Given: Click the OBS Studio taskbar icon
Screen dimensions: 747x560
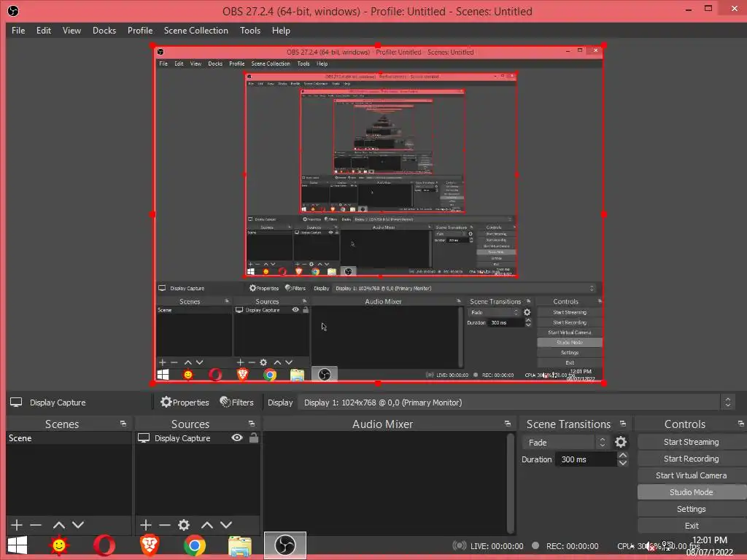Looking at the screenshot, I should coord(285,545).
